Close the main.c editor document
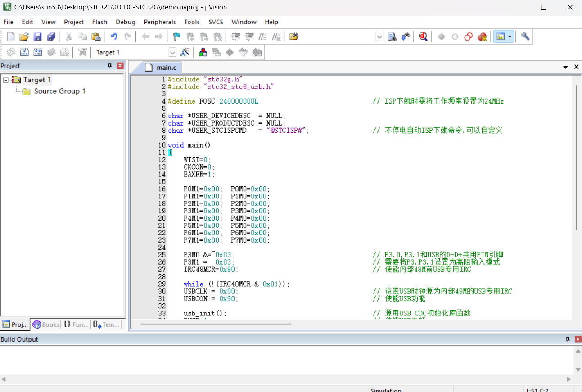582x392 pixels. click(576, 67)
